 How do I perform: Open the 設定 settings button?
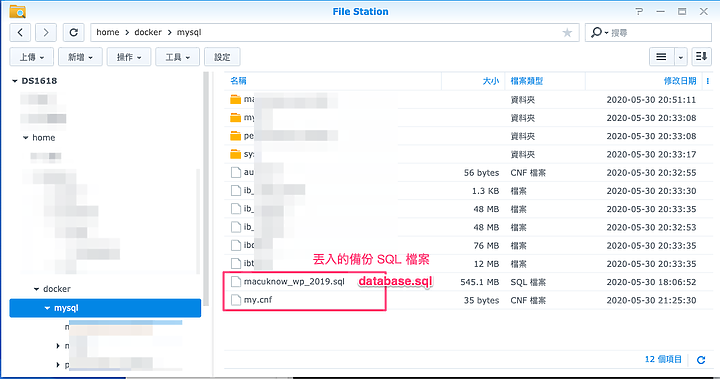point(222,57)
